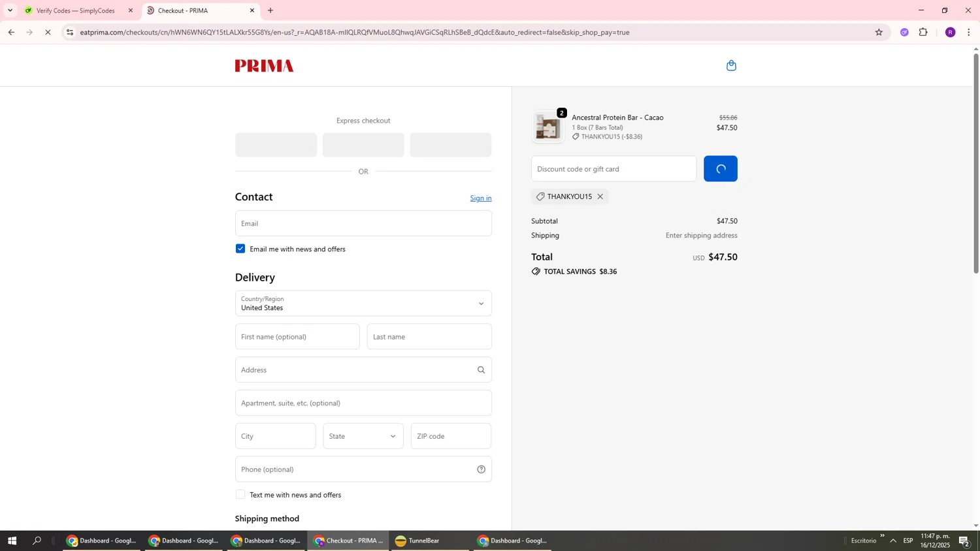
Task: Click the purple extension icon in toolbar
Action: (x=904, y=32)
